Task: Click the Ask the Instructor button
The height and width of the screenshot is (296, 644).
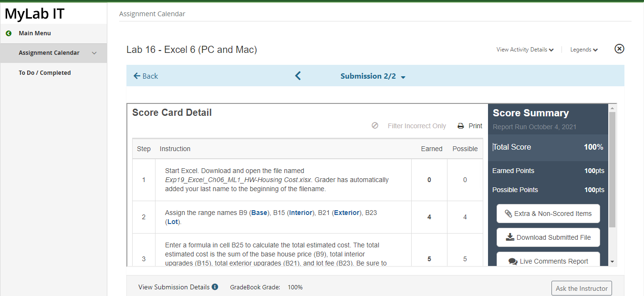Action: pyautogui.click(x=582, y=288)
